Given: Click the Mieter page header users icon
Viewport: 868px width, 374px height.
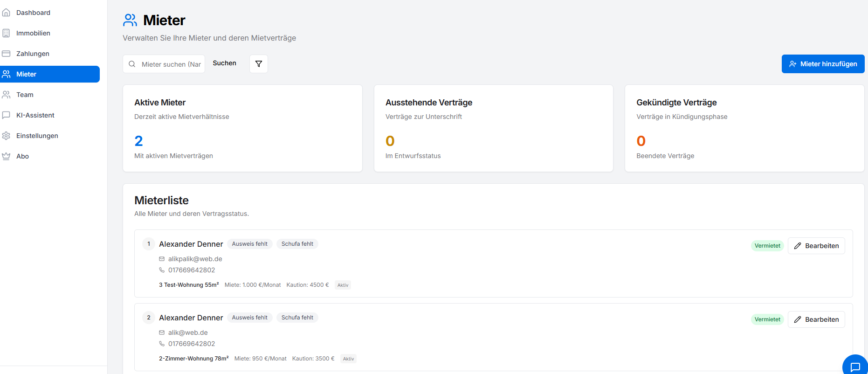Looking at the screenshot, I should click(x=130, y=20).
